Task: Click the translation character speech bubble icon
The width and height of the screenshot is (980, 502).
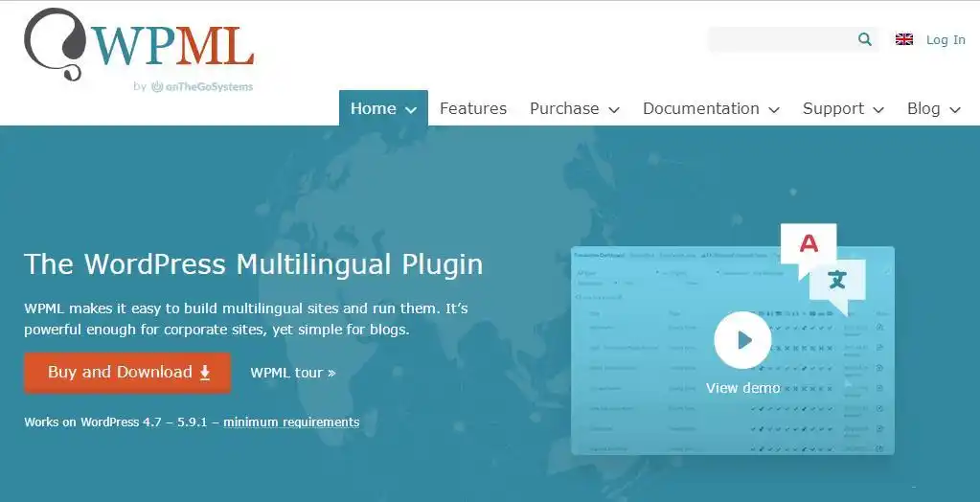Action: click(x=837, y=281)
